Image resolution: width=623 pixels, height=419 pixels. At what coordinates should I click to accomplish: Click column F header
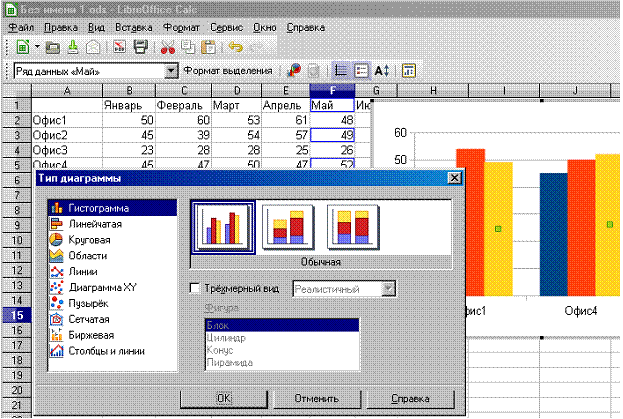coord(332,91)
